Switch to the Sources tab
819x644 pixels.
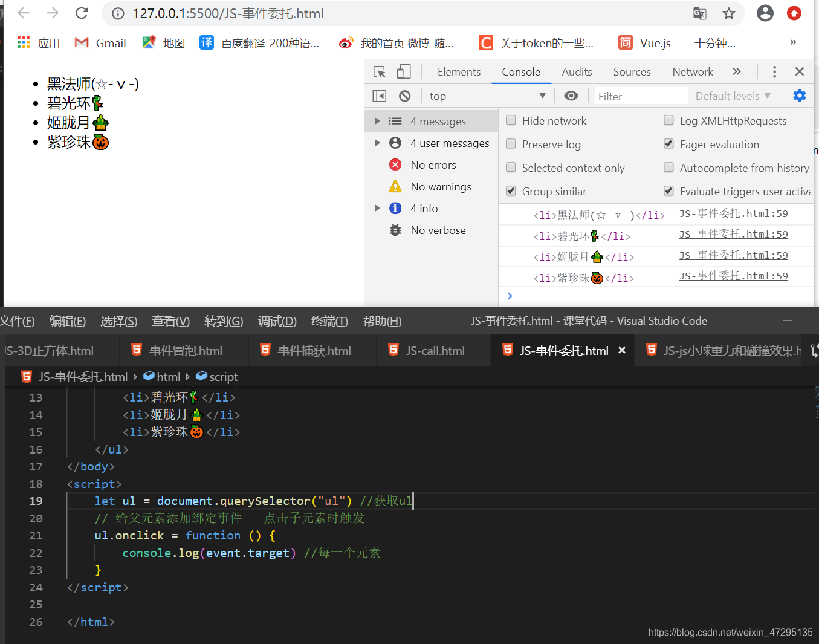tap(632, 72)
